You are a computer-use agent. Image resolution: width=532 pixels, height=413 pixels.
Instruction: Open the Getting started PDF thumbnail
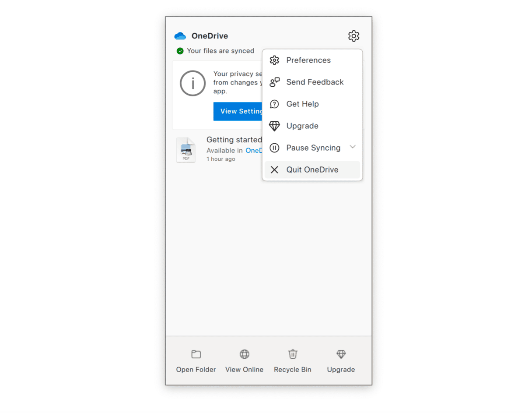pyautogui.click(x=186, y=149)
